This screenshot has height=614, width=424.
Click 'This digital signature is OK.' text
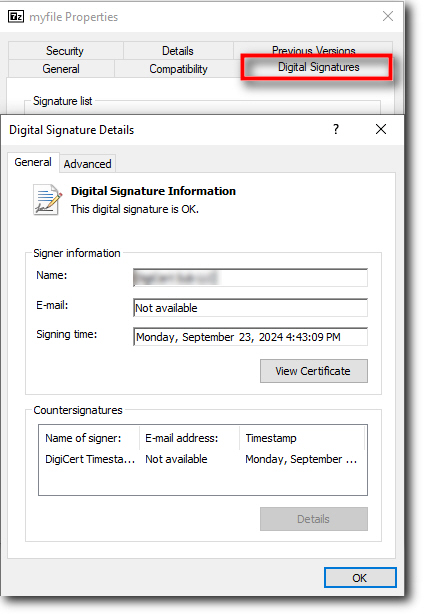[x=135, y=209]
